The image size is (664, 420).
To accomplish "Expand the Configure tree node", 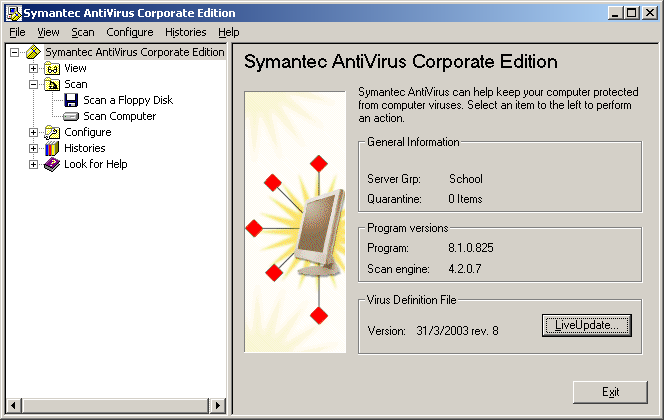I will pyautogui.click(x=33, y=133).
